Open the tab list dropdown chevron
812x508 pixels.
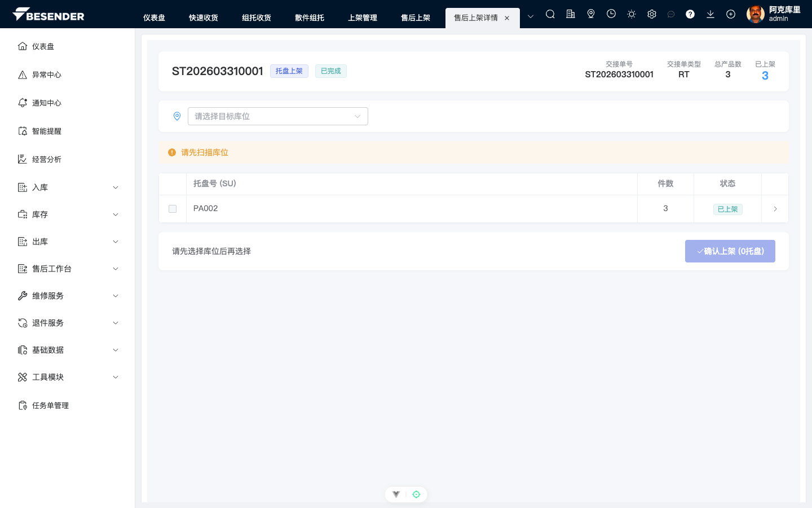531,16
